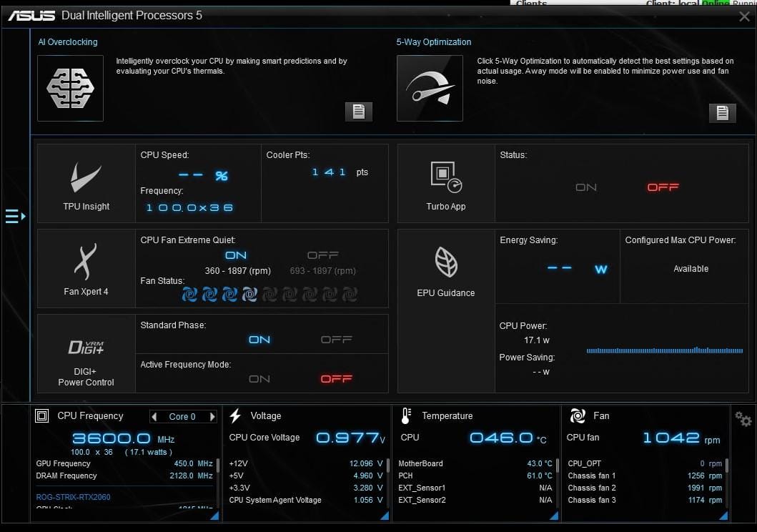Click the Voltage panel scrollbar
757x532 pixels.
(x=388, y=465)
